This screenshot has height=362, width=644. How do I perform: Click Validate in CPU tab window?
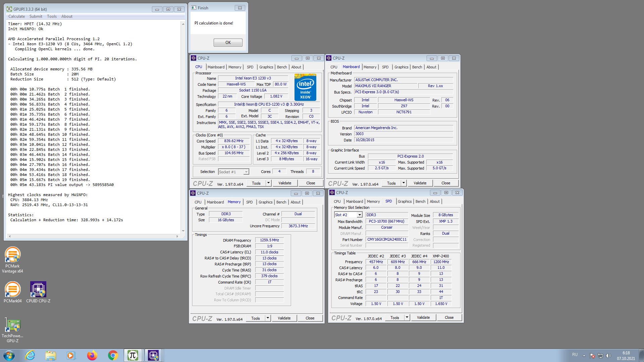[x=285, y=183]
